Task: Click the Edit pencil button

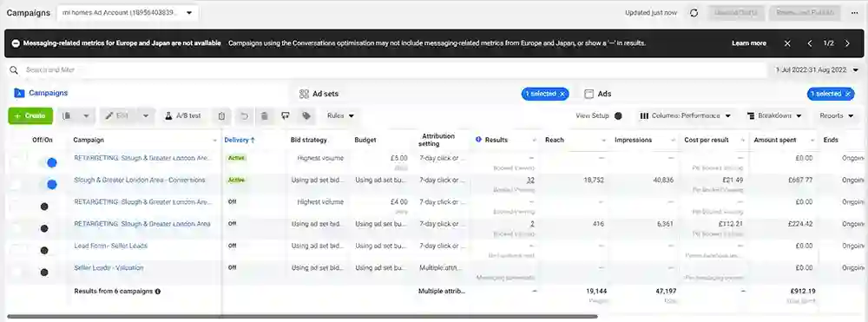Action: pyautogui.click(x=117, y=115)
